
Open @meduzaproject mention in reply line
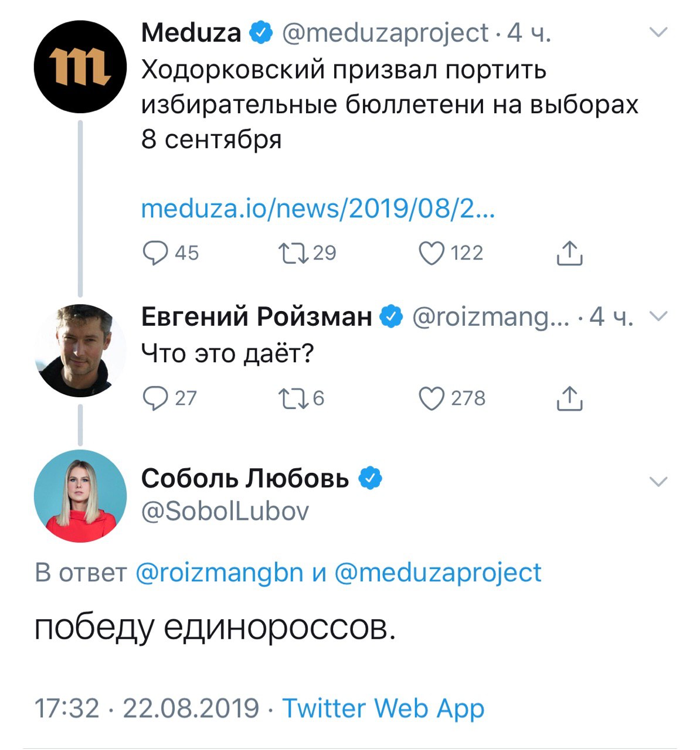point(437,572)
